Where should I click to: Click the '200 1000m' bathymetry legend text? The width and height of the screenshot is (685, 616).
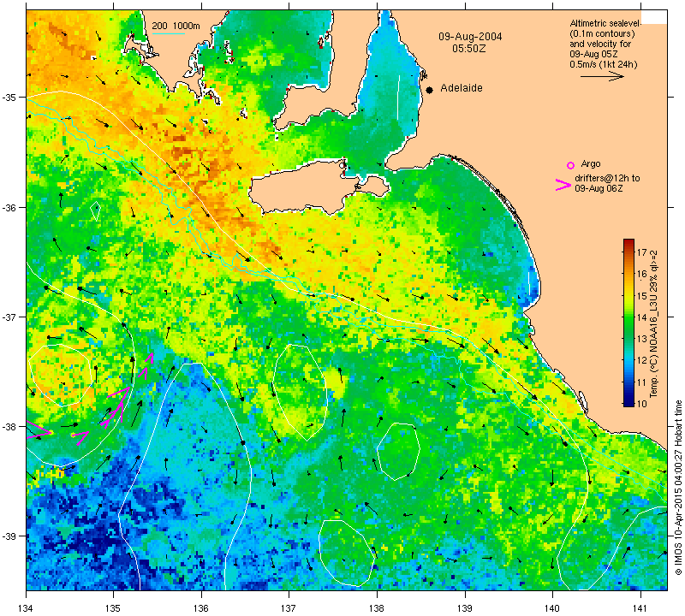tap(176, 27)
